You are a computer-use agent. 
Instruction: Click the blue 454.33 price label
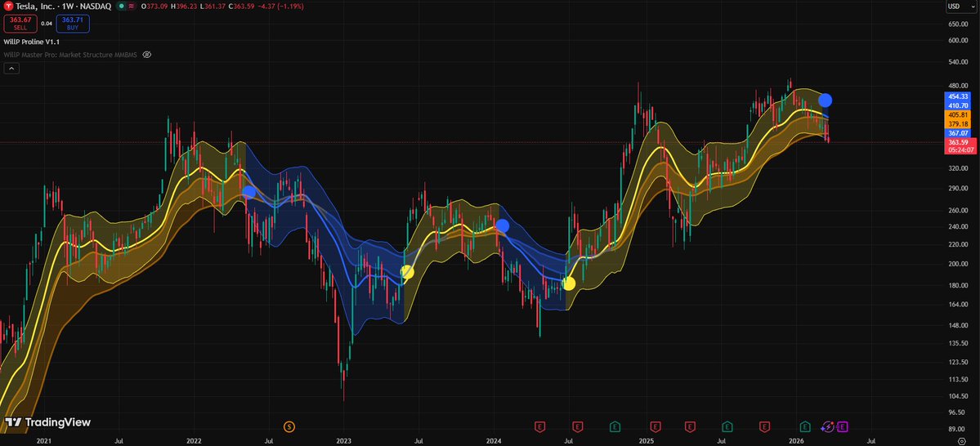click(958, 96)
